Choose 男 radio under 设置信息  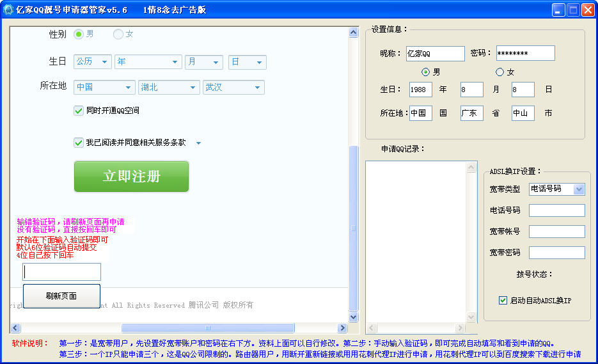click(x=425, y=72)
